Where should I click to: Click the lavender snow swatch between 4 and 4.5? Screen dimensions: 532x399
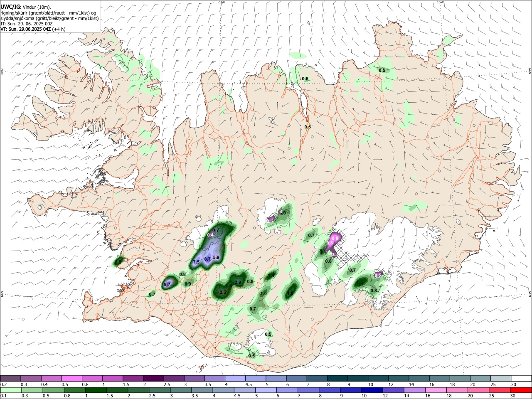click(235, 378)
